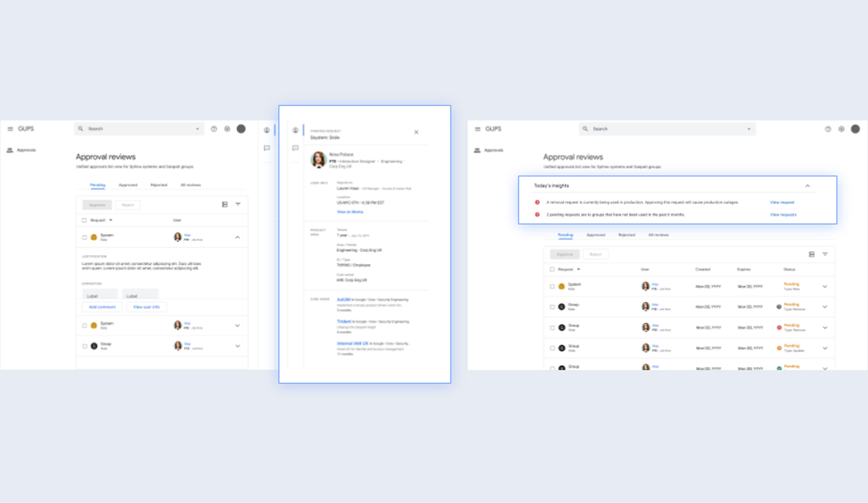Screen dimensions: 868x503
Task: Click View request link in insights
Action: coord(782,202)
